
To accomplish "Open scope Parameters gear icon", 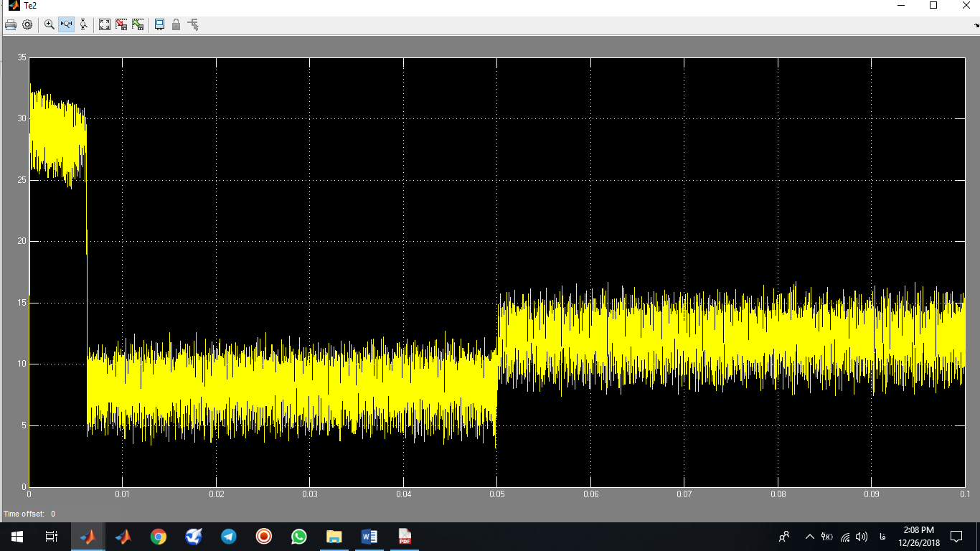I will pos(27,24).
